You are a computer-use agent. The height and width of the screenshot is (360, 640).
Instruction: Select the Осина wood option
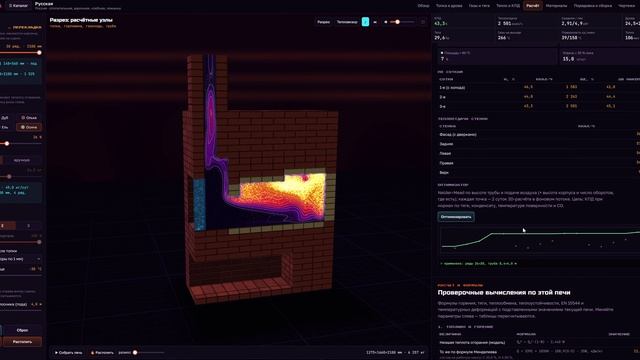[x=29, y=127]
